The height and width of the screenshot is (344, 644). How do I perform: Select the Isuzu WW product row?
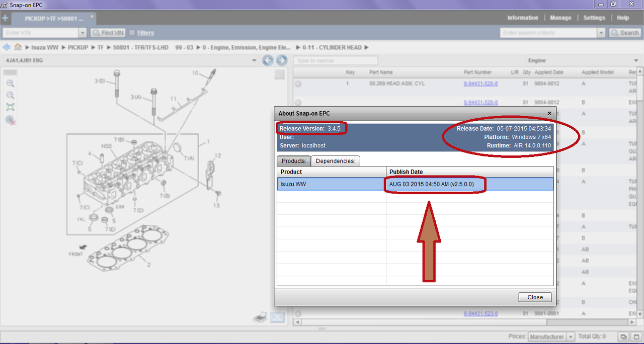[416, 184]
